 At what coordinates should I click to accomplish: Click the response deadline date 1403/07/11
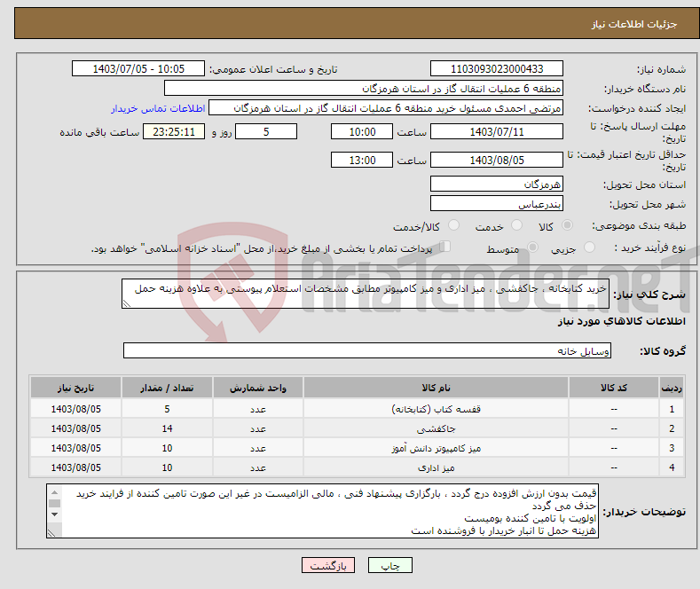click(x=497, y=131)
